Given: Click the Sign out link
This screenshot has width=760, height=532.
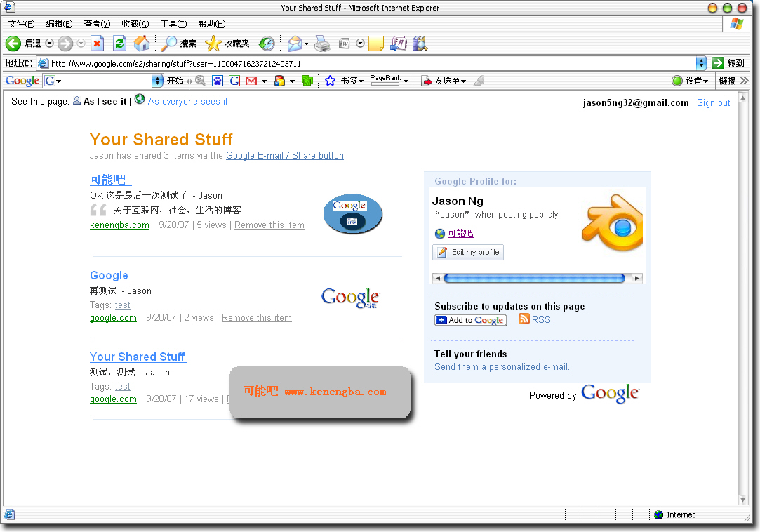Looking at the screenshot, I should (x=713, y=103).
